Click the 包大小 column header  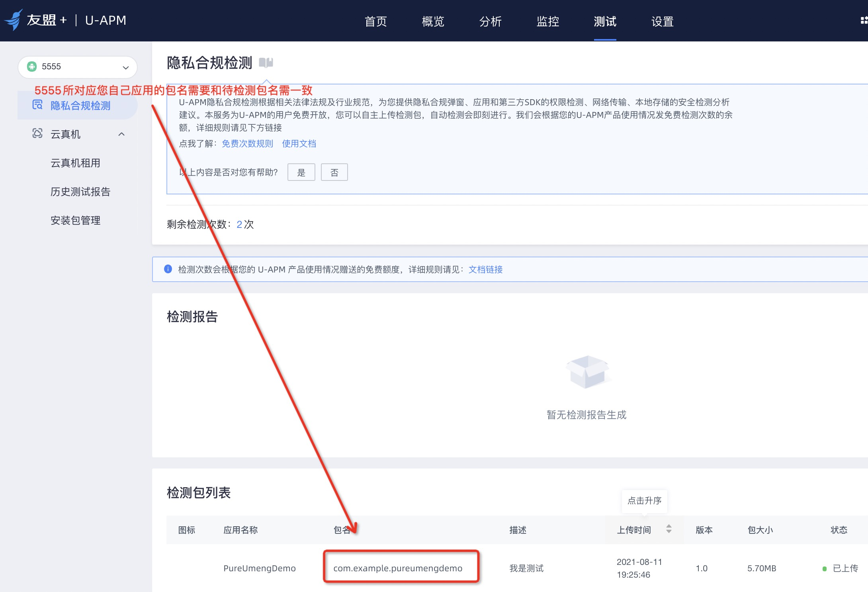[760, 530]
